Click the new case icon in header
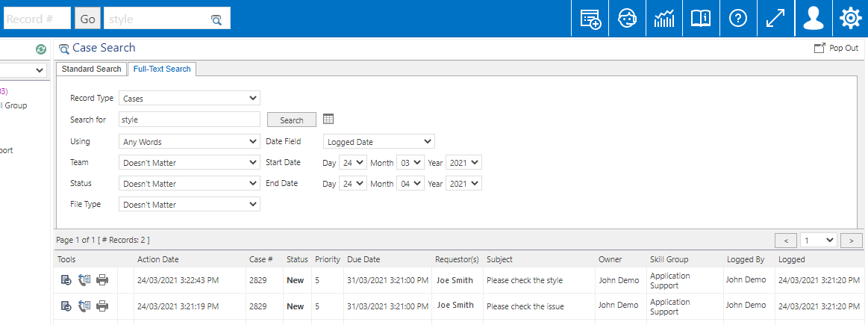868x325 pixels. point(590,18)
